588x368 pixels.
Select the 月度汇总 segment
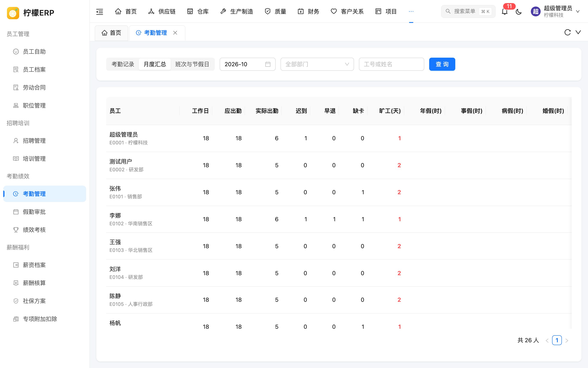pyautogui.click(x=155, y=64)
